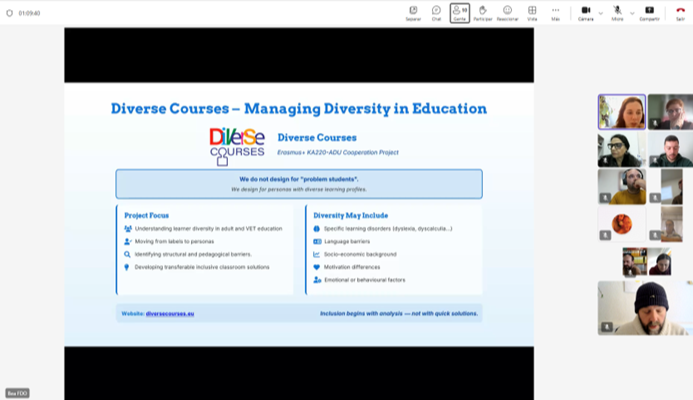The image size is (693, 400).
Task: Click muted mic icon on the orange avatar tile
Action: tap(605, 236)
